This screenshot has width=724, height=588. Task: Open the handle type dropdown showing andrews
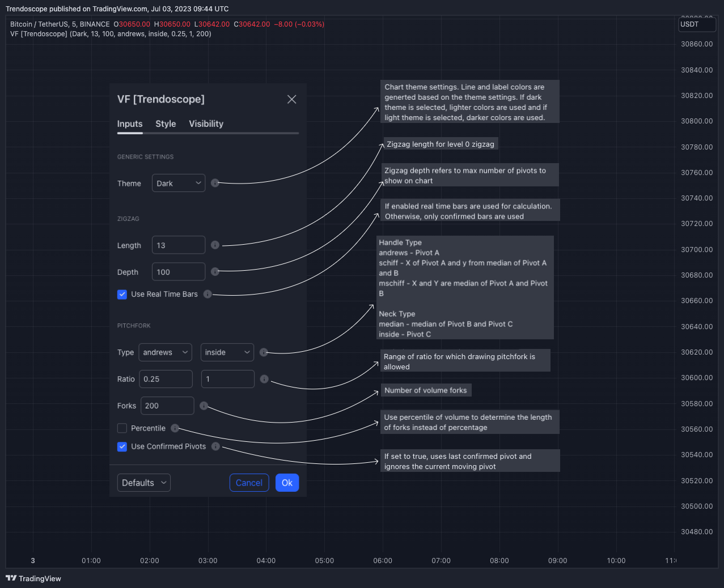click(165, 352)
